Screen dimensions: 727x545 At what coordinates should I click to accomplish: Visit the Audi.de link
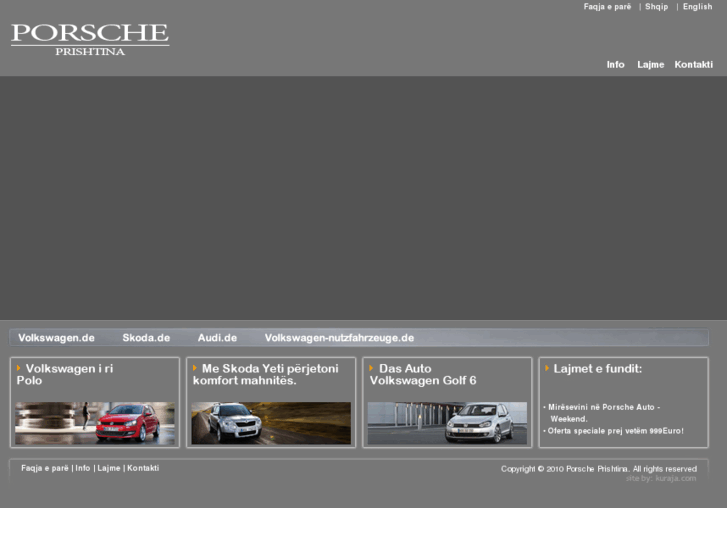click(x=217, y=338)
